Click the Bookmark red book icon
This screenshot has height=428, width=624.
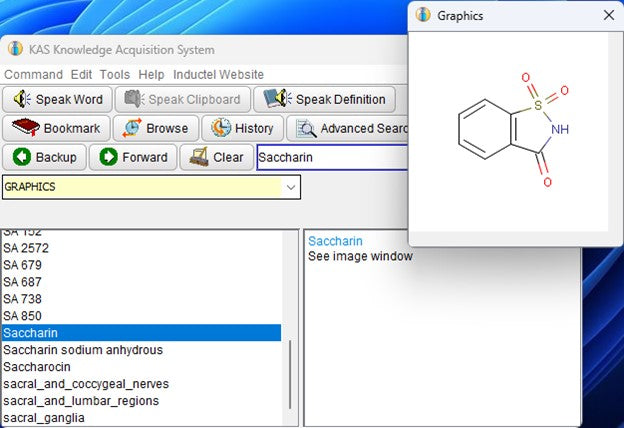pos(26,128)
